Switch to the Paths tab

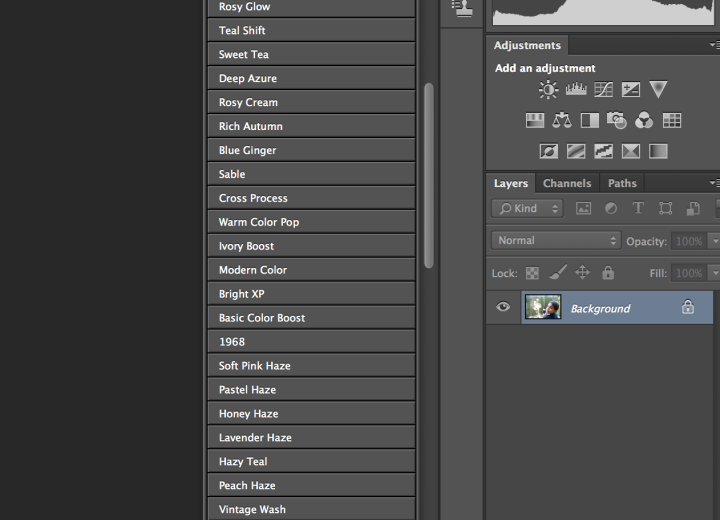click(622, 183)
